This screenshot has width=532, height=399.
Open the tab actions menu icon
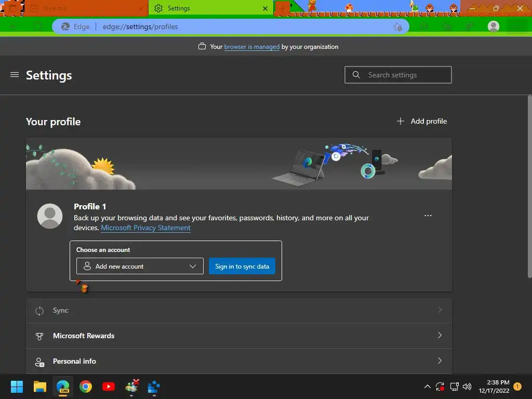(12, 8)
